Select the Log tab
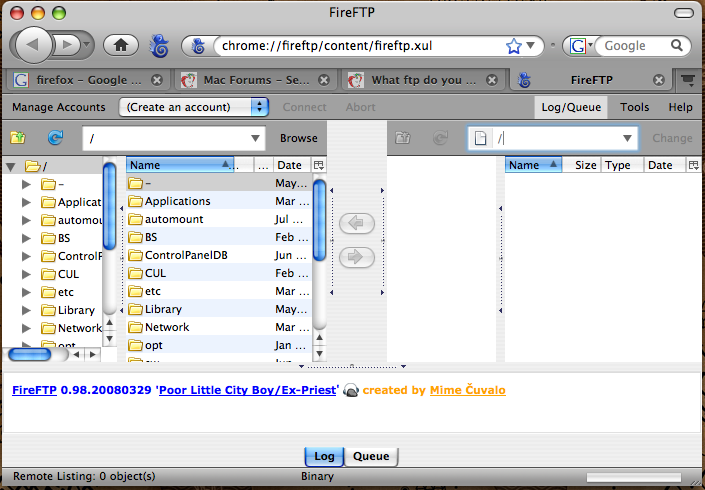Viewport: 705px width, 490px height. pyautogui.click(x=324, y=456)
